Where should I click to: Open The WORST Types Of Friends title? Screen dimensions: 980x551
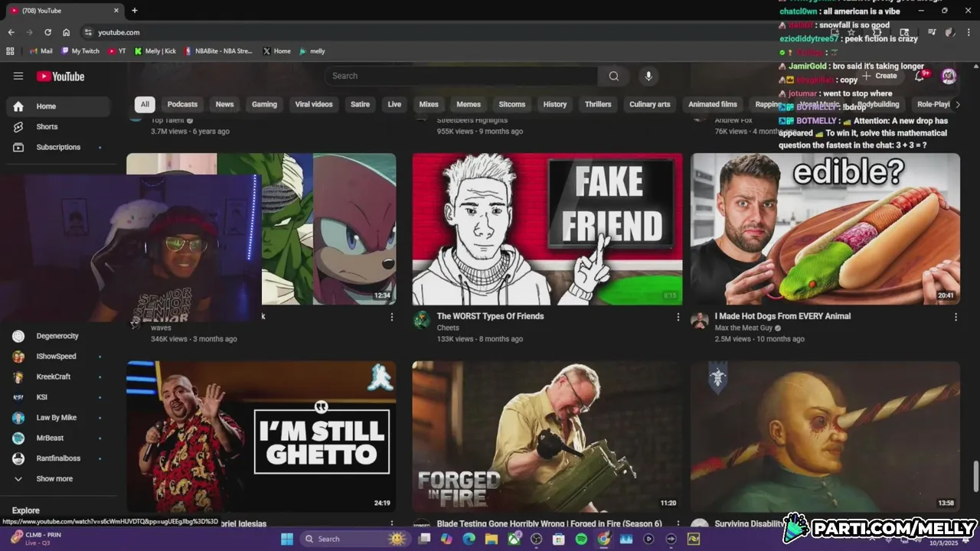click(x=490, y=316)
